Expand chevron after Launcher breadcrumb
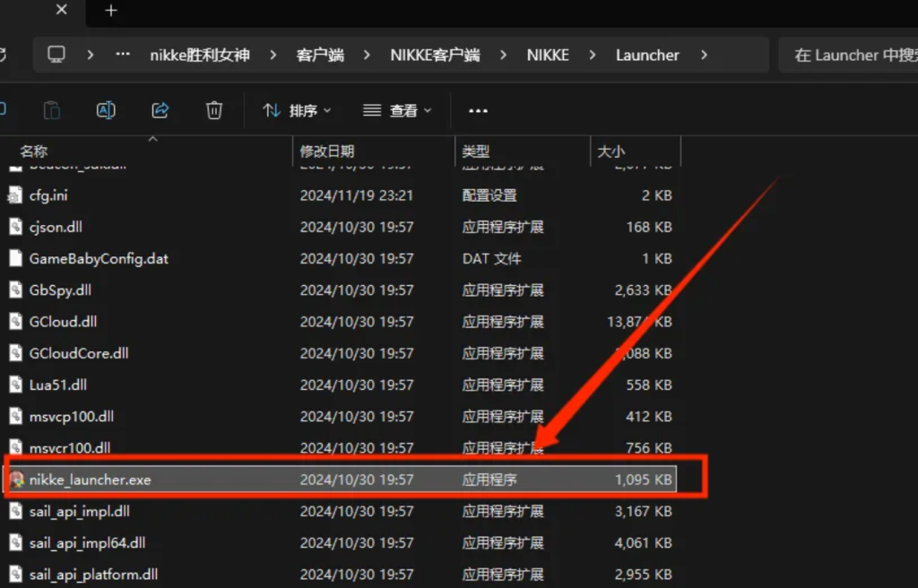918x588 pixels. coord(704,55)
